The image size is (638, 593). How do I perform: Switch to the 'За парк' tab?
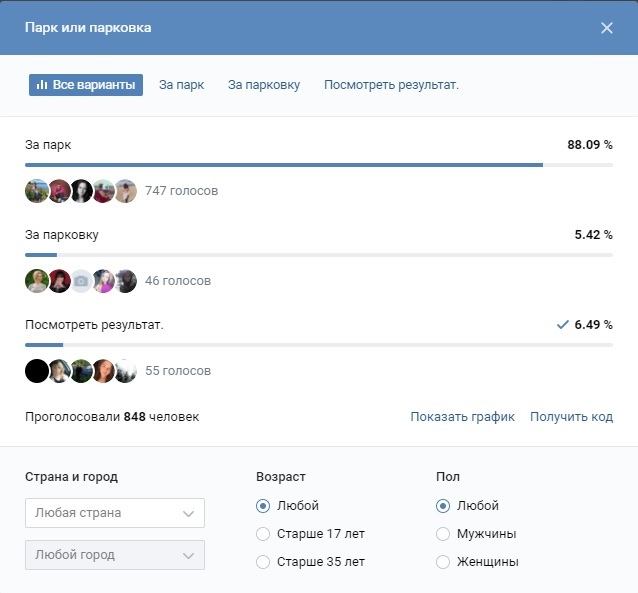tap(181, 85)
